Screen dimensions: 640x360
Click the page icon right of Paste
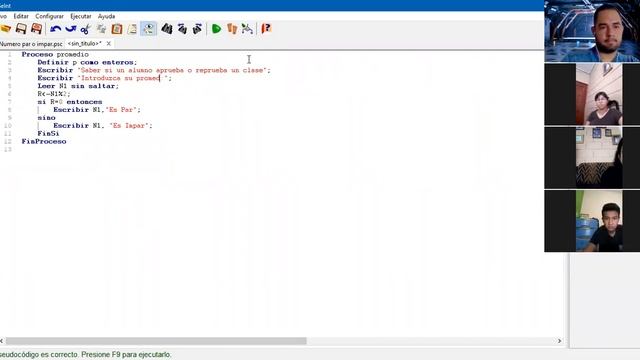[x=132, y=29]
